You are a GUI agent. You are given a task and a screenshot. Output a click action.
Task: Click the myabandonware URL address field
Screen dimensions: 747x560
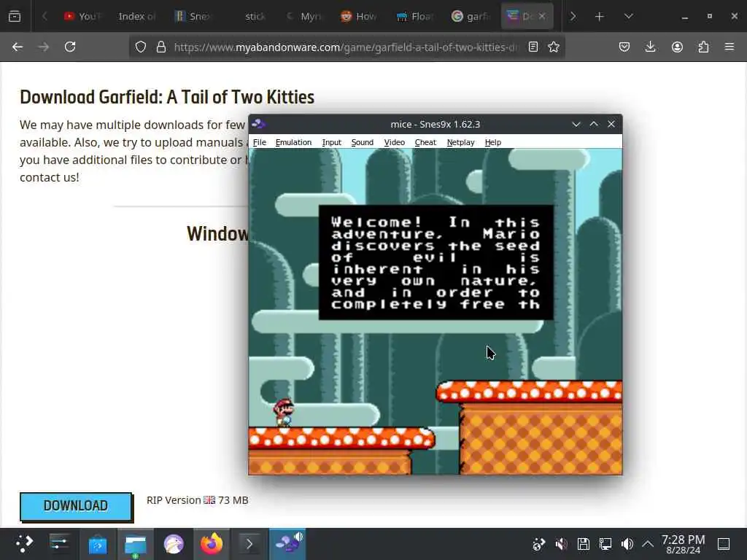[x=345, y=47]
